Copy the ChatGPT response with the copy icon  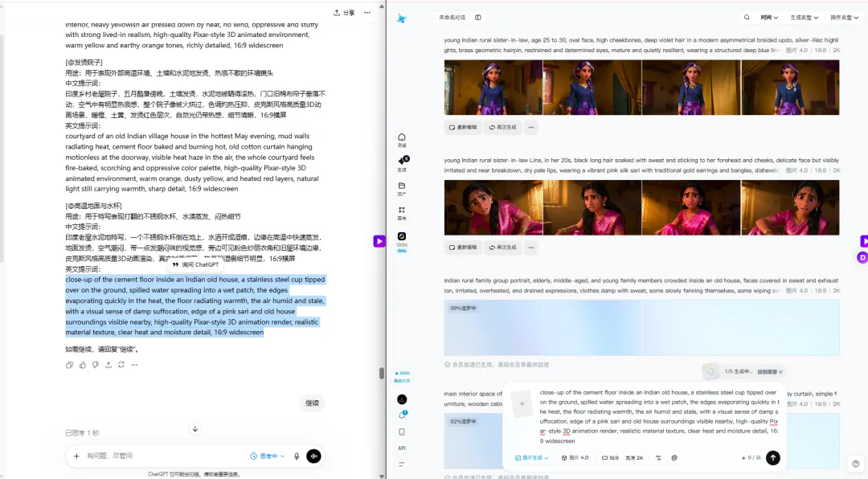click(69, 365)
